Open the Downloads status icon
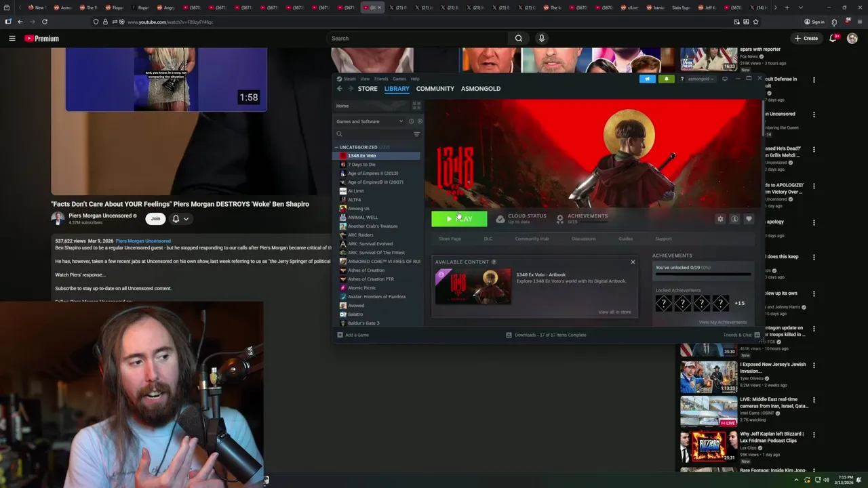868x488 pixels. pos(509,335)
